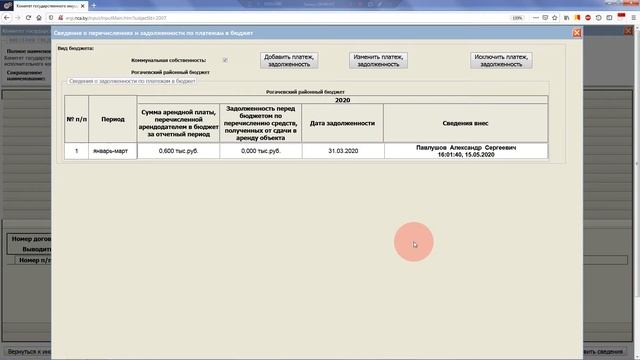Toggle the browser sidebar icon
The width and height of the screenshot is (640, 360).
609,18
